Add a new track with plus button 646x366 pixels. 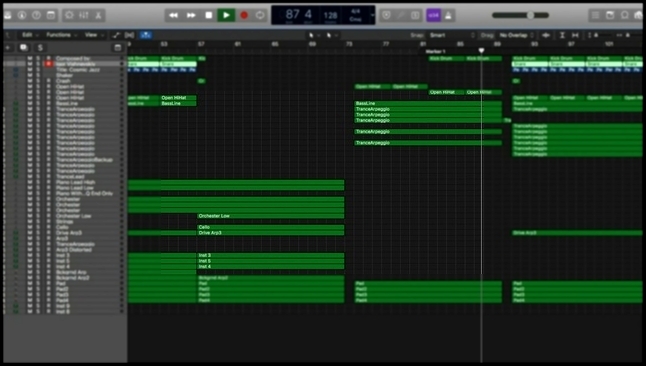click(x=8, y=47)
